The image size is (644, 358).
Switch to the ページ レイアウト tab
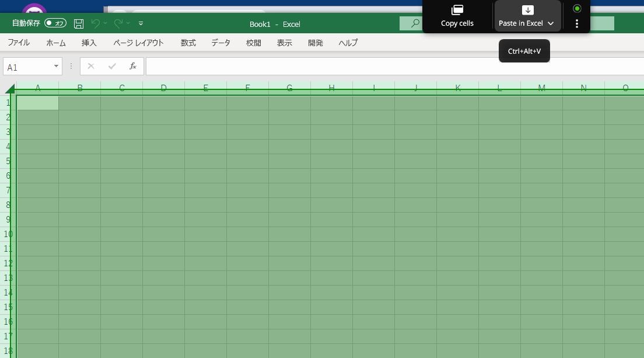click(x=138, y=42)
